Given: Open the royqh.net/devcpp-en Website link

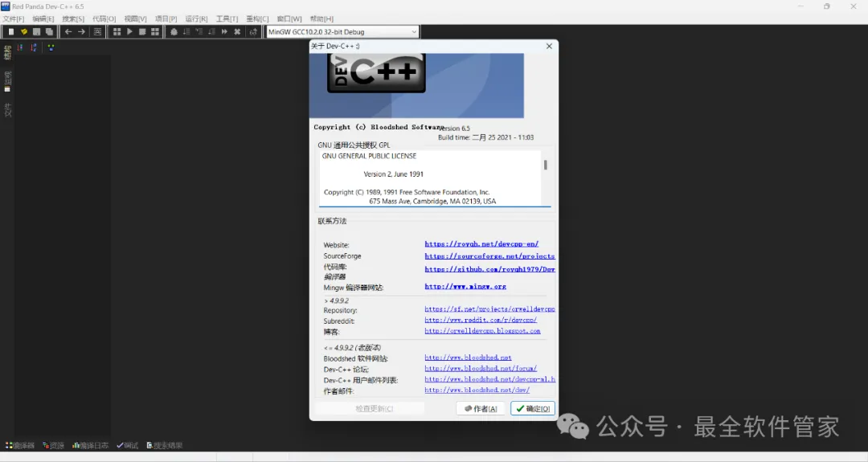Looking at the screenshot, I should point(481,243).
